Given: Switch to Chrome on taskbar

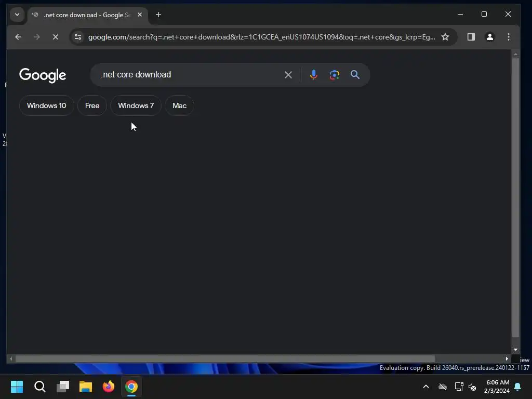Looking at the screenshot, I should click(131, 387).
